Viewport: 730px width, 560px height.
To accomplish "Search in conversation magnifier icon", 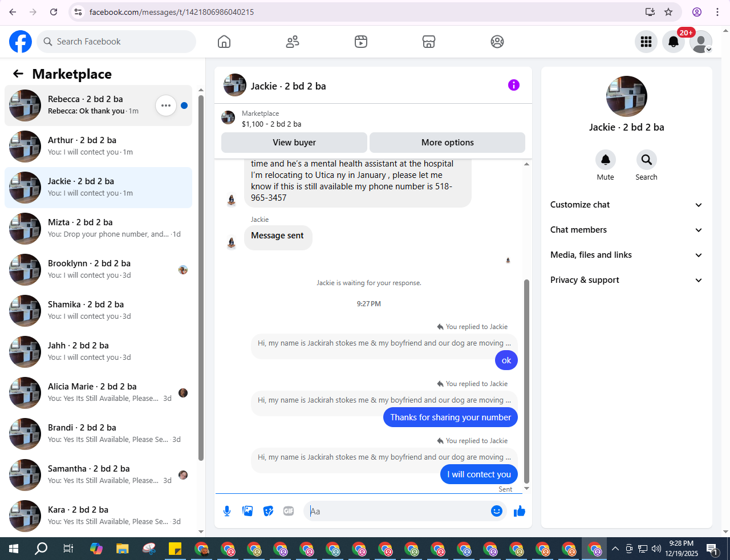I will [647, 160].
